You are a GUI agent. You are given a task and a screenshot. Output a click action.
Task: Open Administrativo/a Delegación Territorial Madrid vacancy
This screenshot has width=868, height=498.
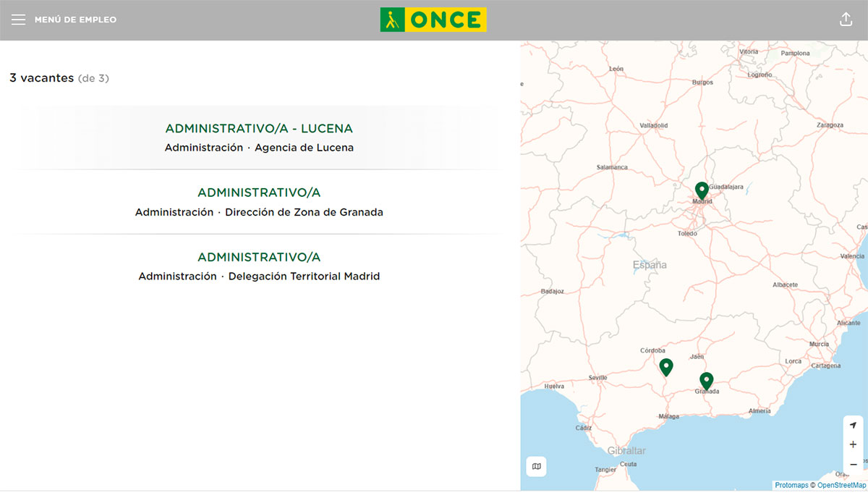(259, 257)
